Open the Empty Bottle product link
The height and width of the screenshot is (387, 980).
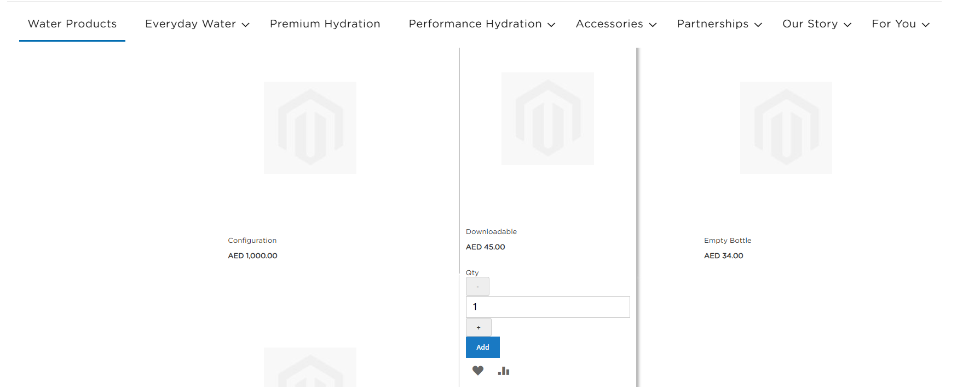coord(728,240)
